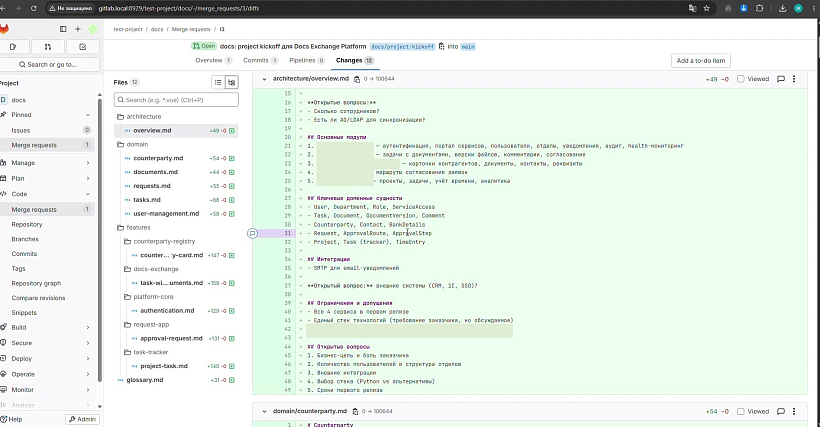The image size is (820, 427).
Task: Collapse the features folder in tree
Action: coord(138,228)
